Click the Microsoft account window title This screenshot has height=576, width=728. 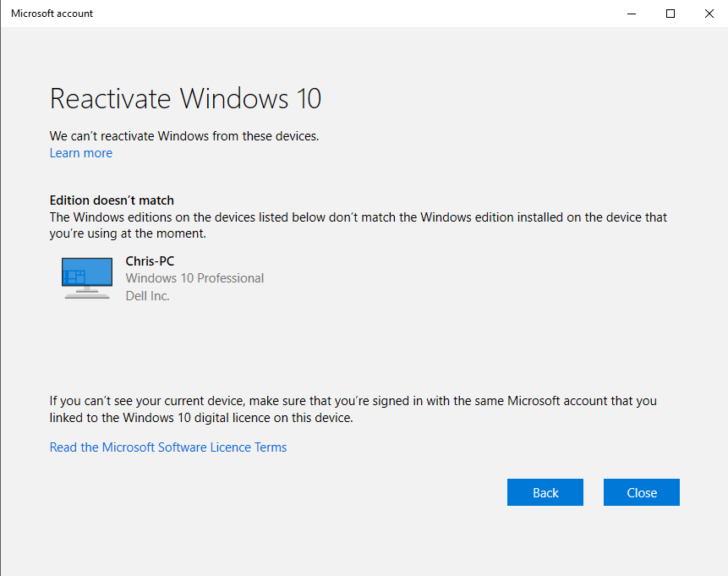(52, 14)
